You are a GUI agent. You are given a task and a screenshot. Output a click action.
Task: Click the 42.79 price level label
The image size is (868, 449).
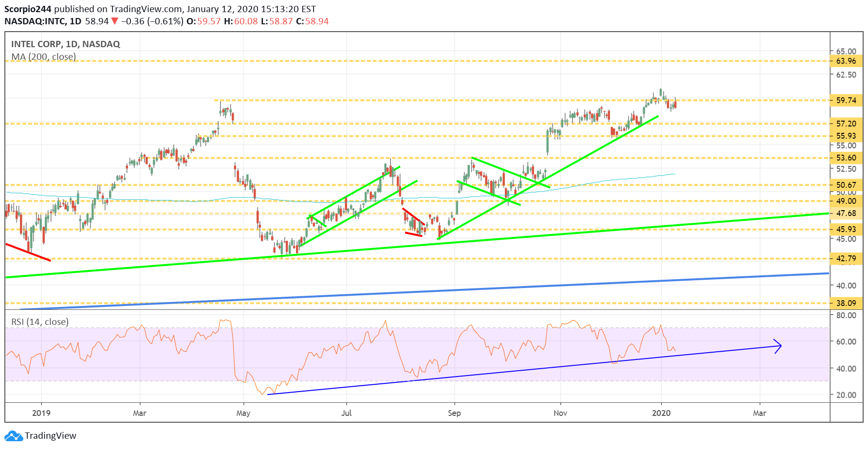tap(846, 259)
